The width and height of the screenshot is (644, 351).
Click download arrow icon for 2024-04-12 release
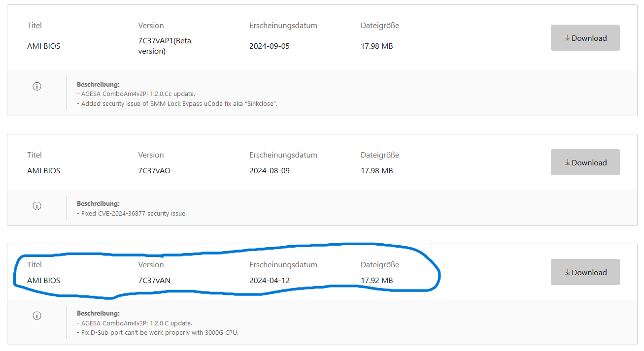(x=568, y=272)
